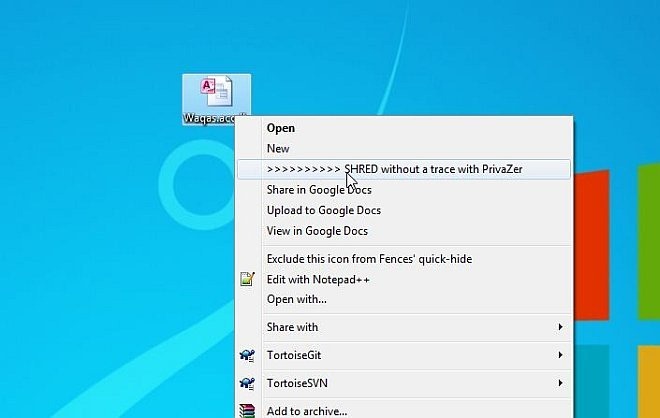Choose View in Google Docs
Screen dimensions: 660x418
point(404,231)
